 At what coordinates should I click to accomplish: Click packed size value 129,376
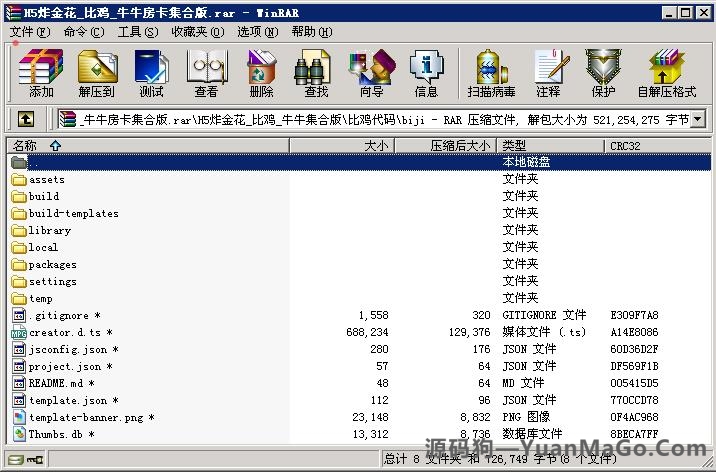(469, 332)
